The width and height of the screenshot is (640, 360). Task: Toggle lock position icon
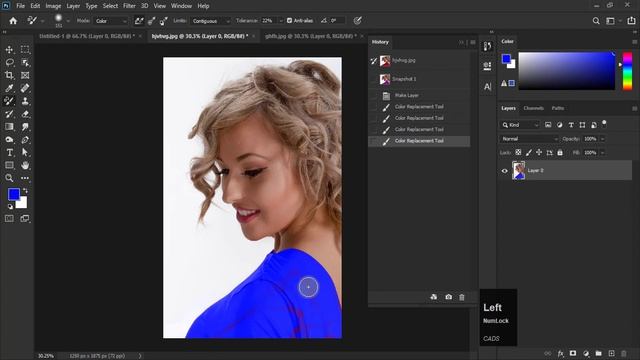539,152
